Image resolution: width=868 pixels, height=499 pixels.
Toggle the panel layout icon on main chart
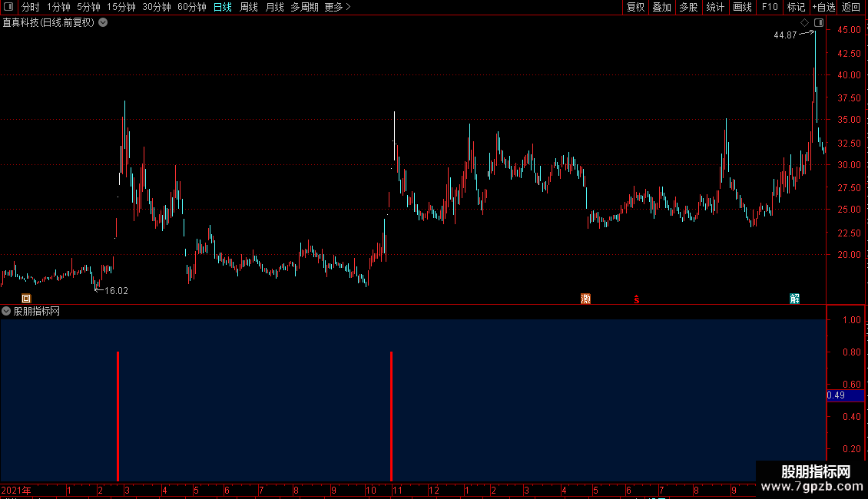(x=819, y=23)
